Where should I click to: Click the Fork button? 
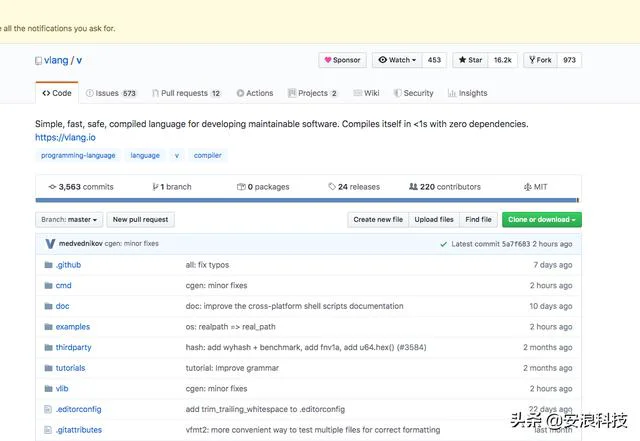(x=540, y=60)
